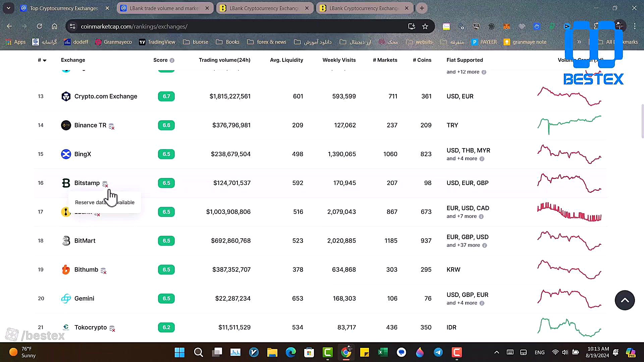Open the browser home page
The height and width of the screenshot is (362, 644).
point(54,26)
